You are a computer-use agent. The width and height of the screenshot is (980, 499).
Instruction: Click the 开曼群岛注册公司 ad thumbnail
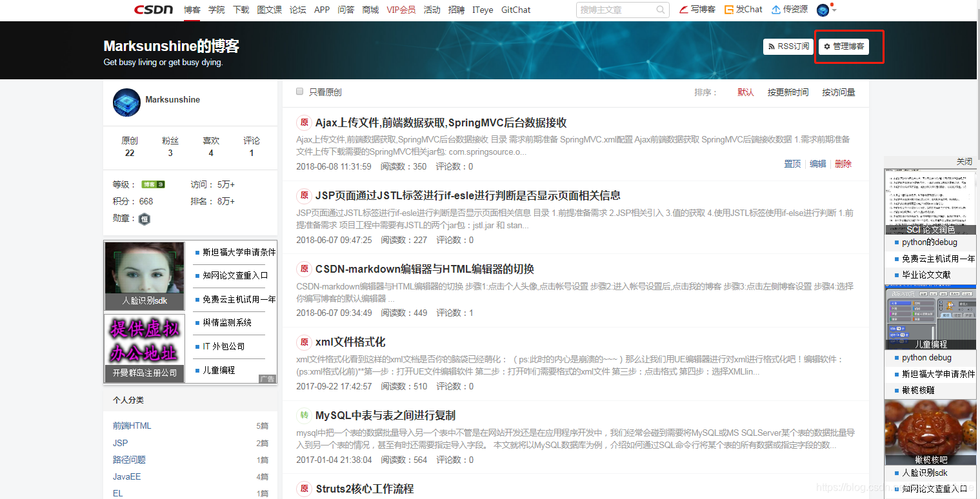[145, 348]
